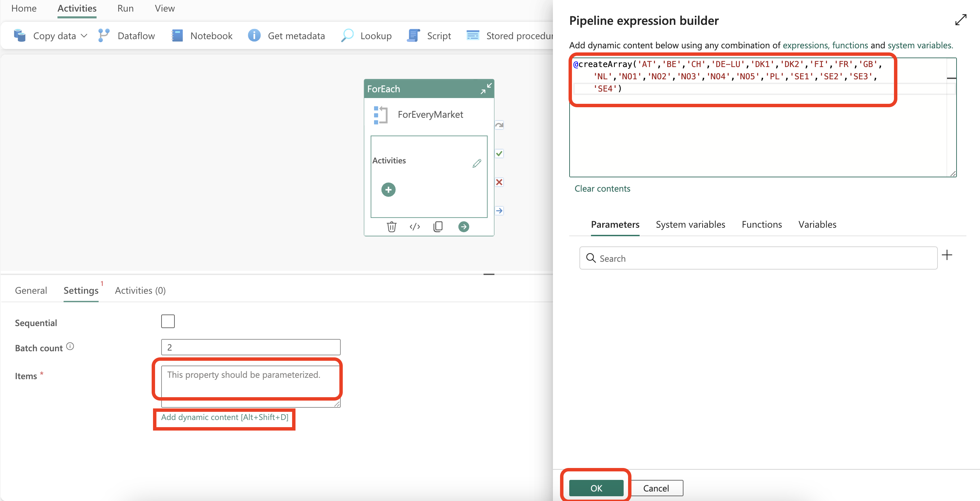Switch to the System variables tab
The height and width of the screenshot is (501, 980).
[691, 224]
